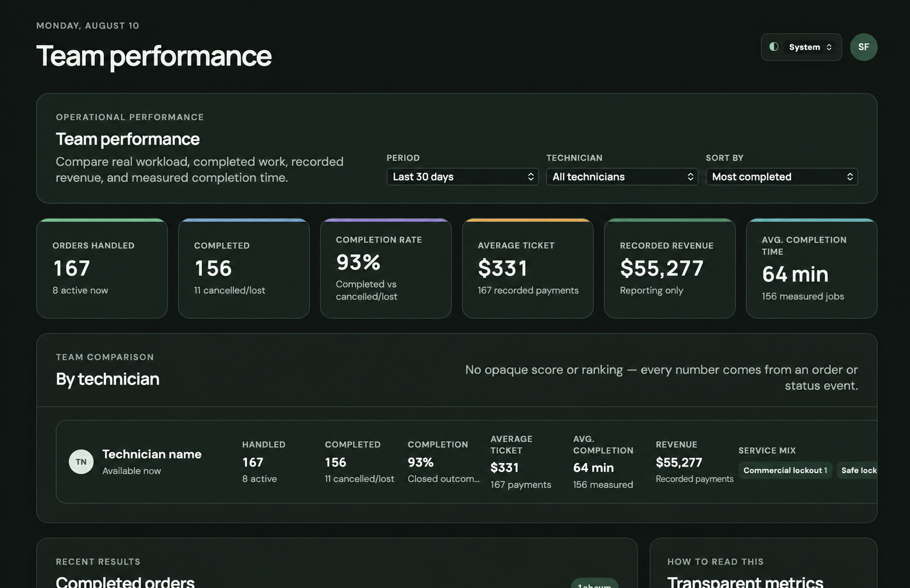Click the Orders Handled card showing 167
The width and height of the screenshot is (910, 588).
point(102,268)
